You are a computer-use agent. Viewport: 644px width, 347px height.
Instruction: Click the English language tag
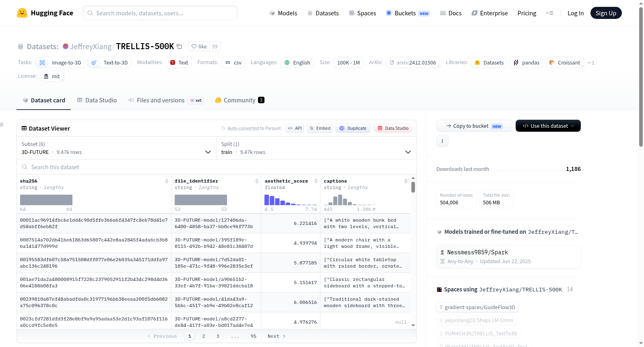click(297, 62)
